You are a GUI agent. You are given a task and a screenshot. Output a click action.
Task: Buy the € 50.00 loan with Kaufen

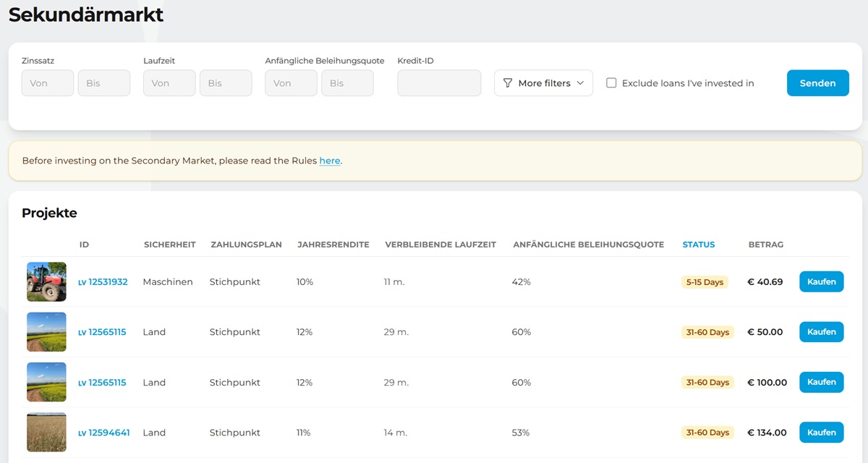[821, 332]
